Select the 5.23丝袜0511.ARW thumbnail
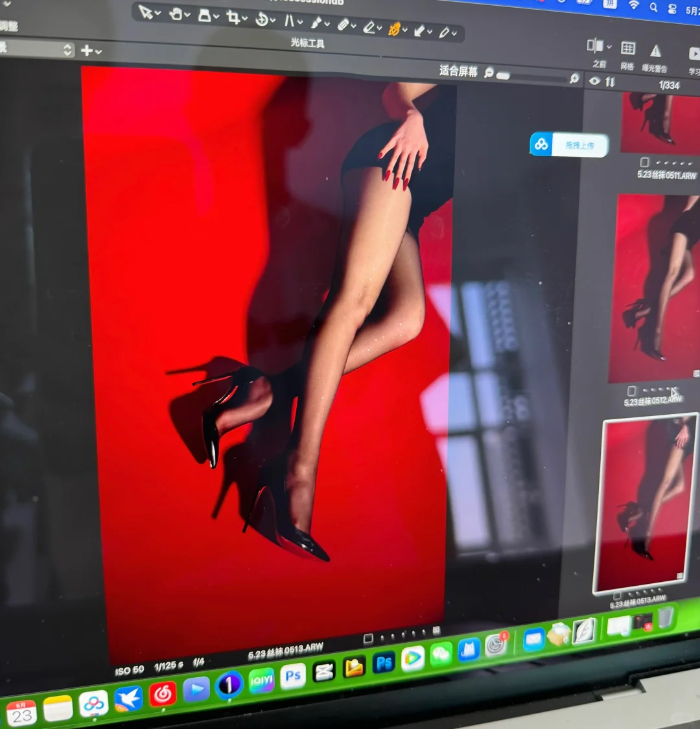The image size is (700, 729). pos(660,122)
